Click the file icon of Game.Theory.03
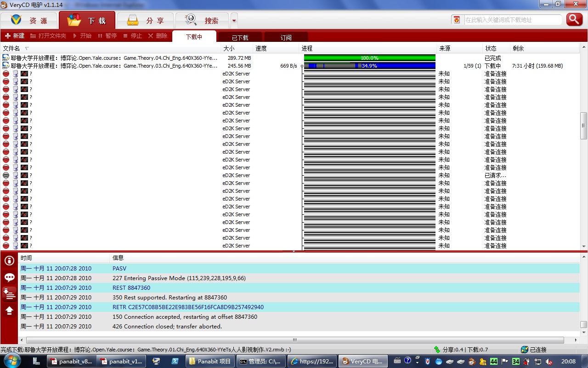This screenshot has width=588, height=368. (x=6, y=66)
